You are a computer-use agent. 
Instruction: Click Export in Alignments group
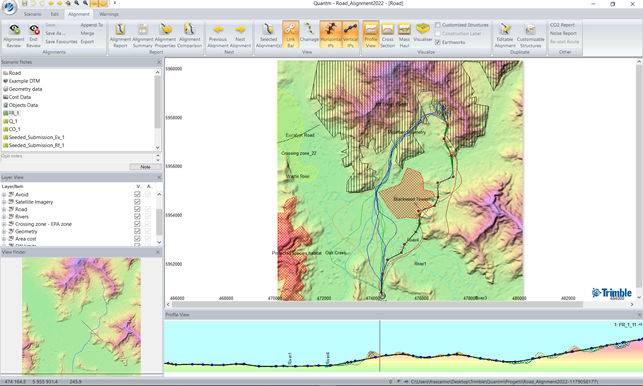click(87, 41)
